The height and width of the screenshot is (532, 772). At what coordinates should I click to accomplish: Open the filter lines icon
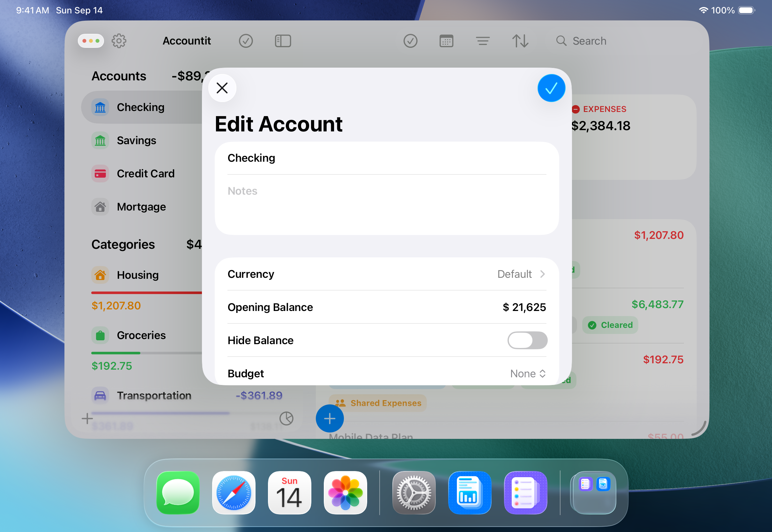coord(482,41)
